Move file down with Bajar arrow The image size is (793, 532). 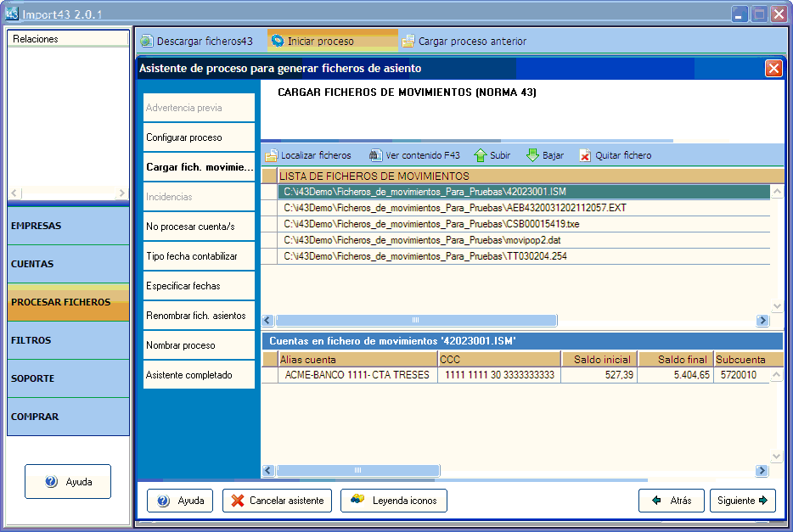click(533, 156)
